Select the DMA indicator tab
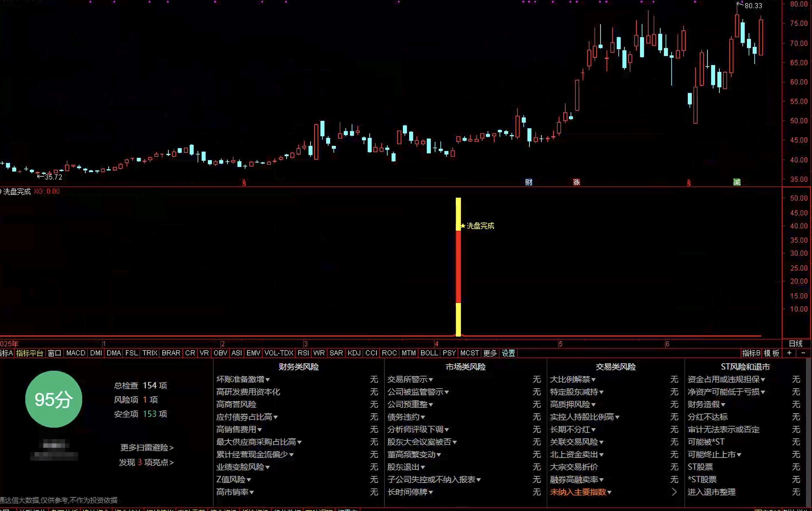812x511 pixels. 114,353
